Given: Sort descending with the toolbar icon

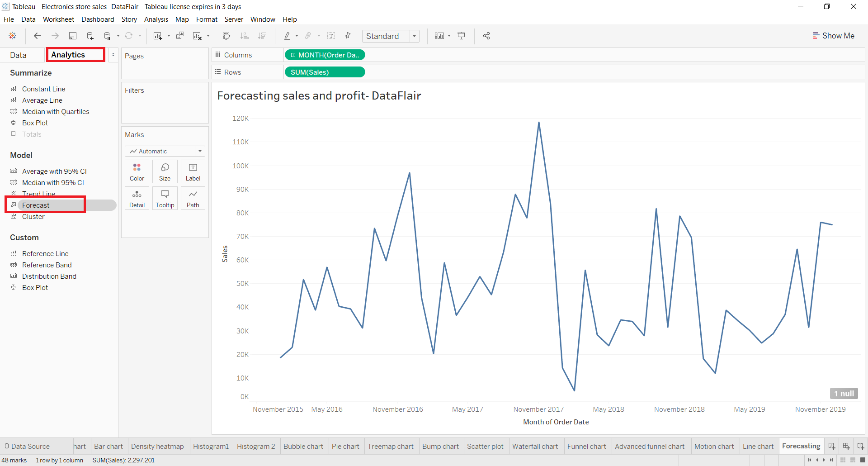Looking at the screenshot, I should 262,36.
